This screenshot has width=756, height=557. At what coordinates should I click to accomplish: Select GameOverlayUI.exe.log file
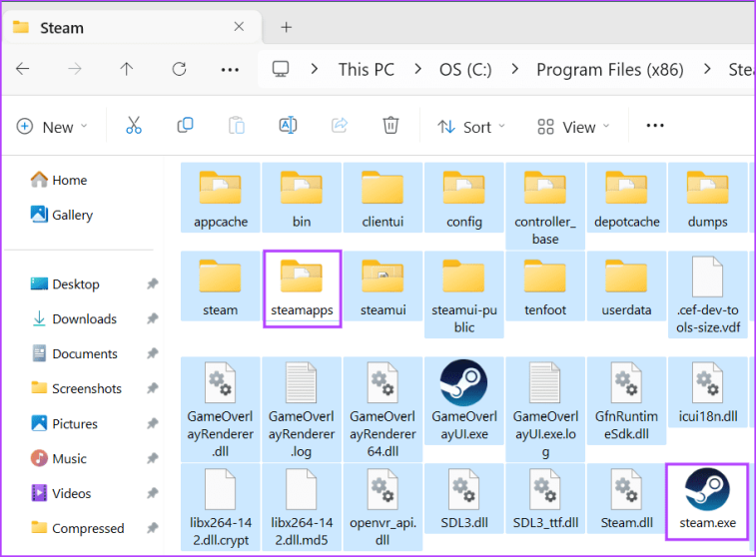click(545, 409)
